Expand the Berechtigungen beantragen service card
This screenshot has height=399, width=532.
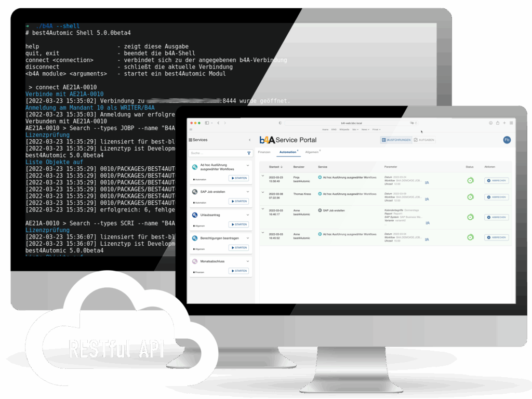click(x=248, y=238)
